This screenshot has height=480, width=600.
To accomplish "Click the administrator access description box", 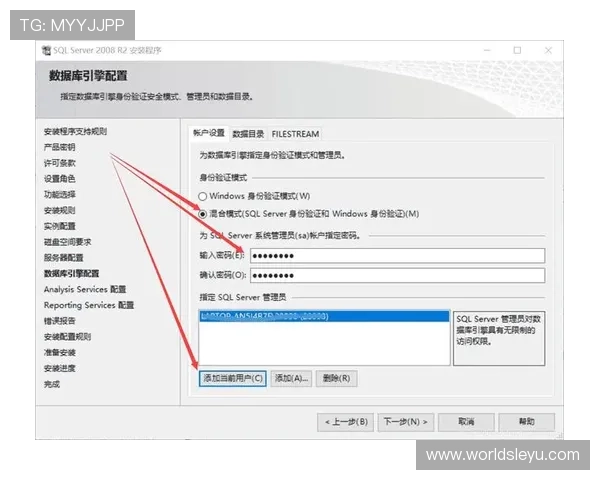I will click(499, 338).
